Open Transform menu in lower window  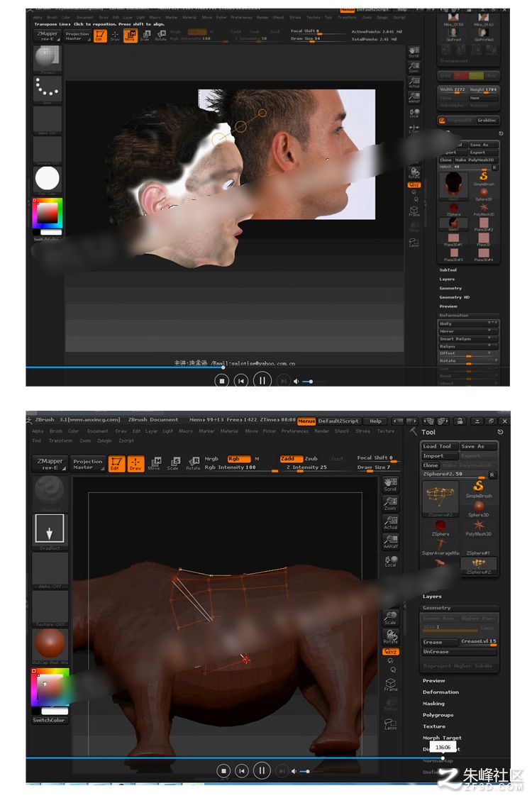click(60, 440)
